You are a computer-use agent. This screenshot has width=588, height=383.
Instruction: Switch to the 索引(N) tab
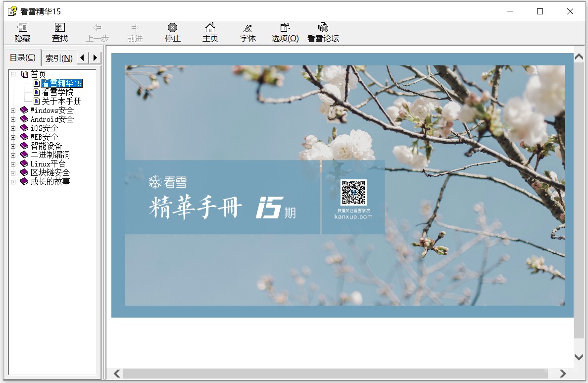(x=59, y=58)
